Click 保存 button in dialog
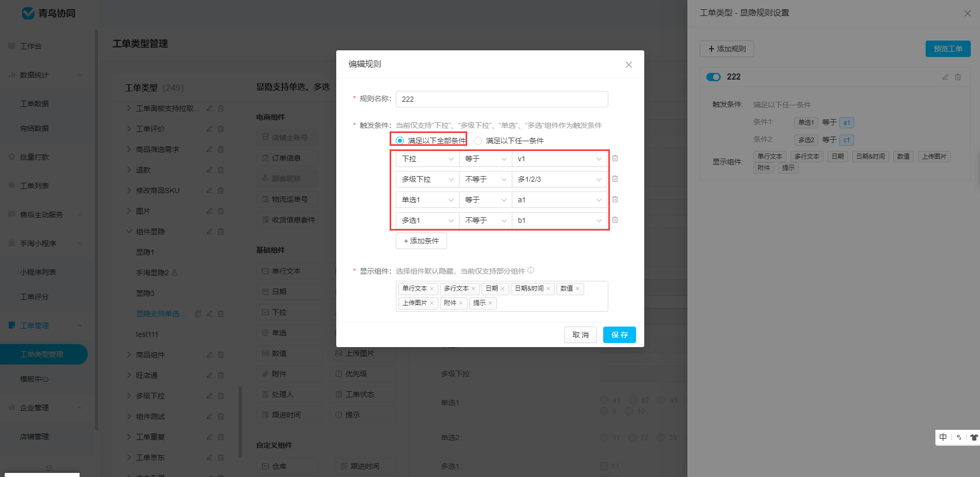This screenshot has height=477, width=980. pyautogui.click(x=620, y=335)
